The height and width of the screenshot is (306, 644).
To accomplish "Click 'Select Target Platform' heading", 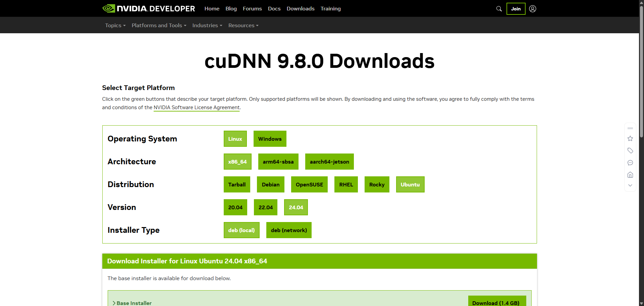I will (x=139, y=88).
